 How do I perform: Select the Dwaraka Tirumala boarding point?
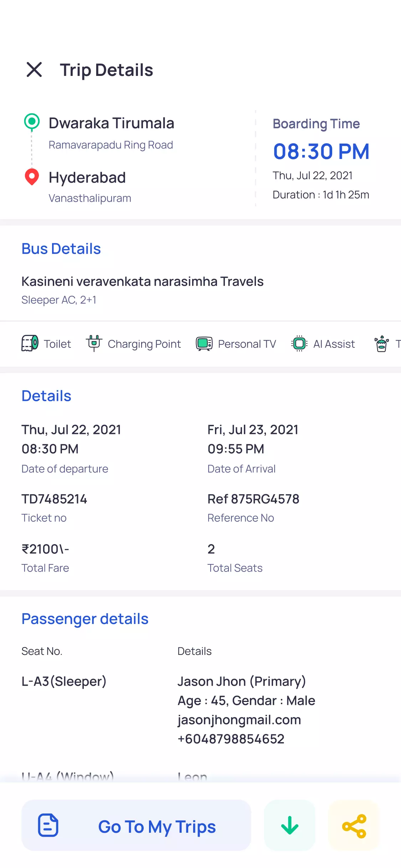click(111, 123)
